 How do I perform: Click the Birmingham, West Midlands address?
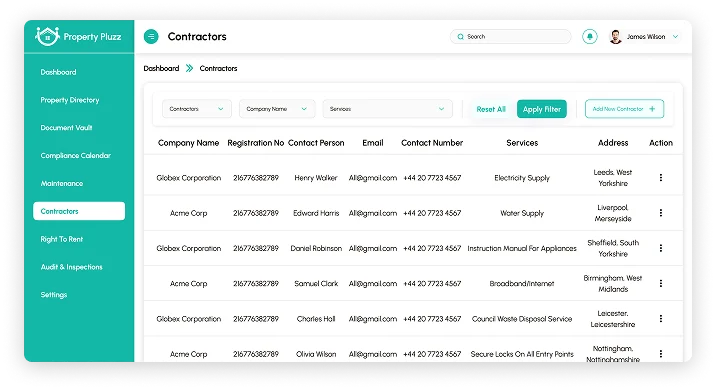point(613,283)
